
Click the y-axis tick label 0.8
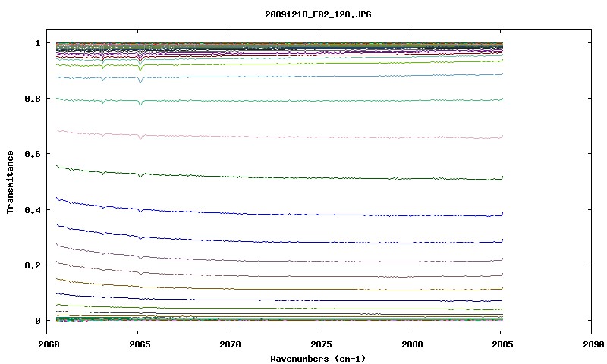point(32,99)
